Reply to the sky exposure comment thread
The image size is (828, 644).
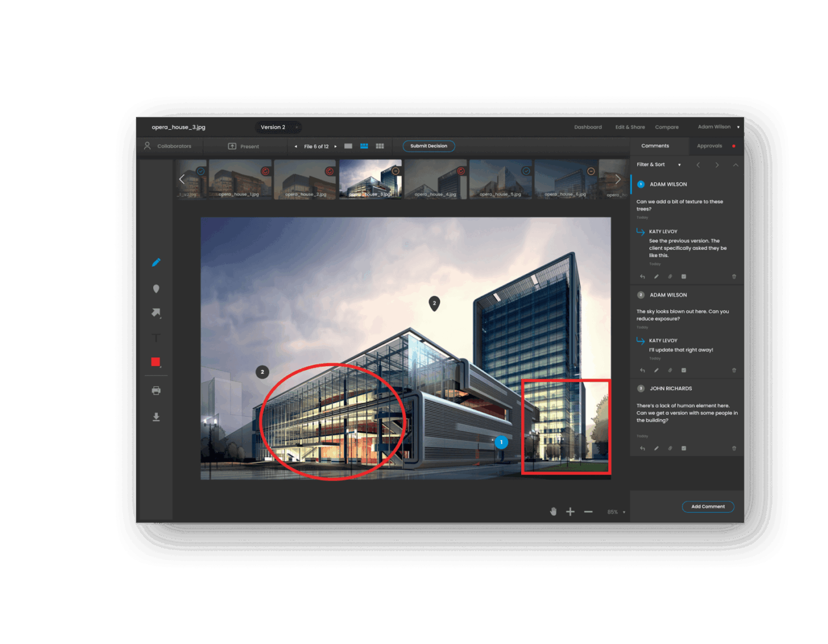642,370
